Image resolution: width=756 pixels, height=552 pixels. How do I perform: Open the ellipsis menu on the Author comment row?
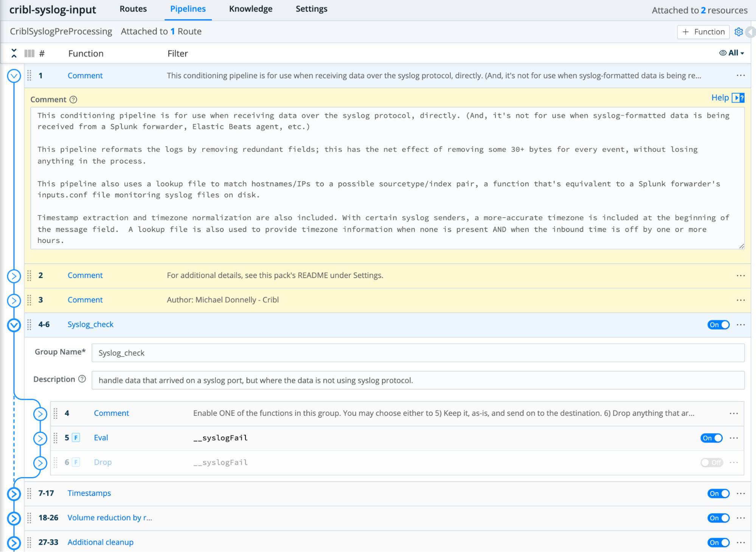(x=740, y=300)
